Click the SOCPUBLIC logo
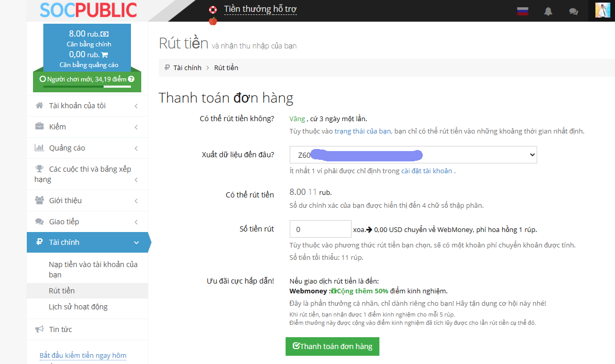Image resolution: width=615 pixels, height=364 pixels. point(88,10)
